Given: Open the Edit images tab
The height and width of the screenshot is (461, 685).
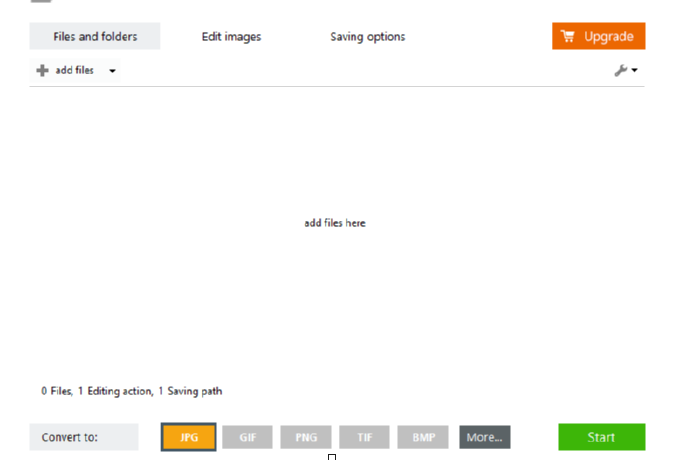Looking at the screenshot, I should point(231,37).
